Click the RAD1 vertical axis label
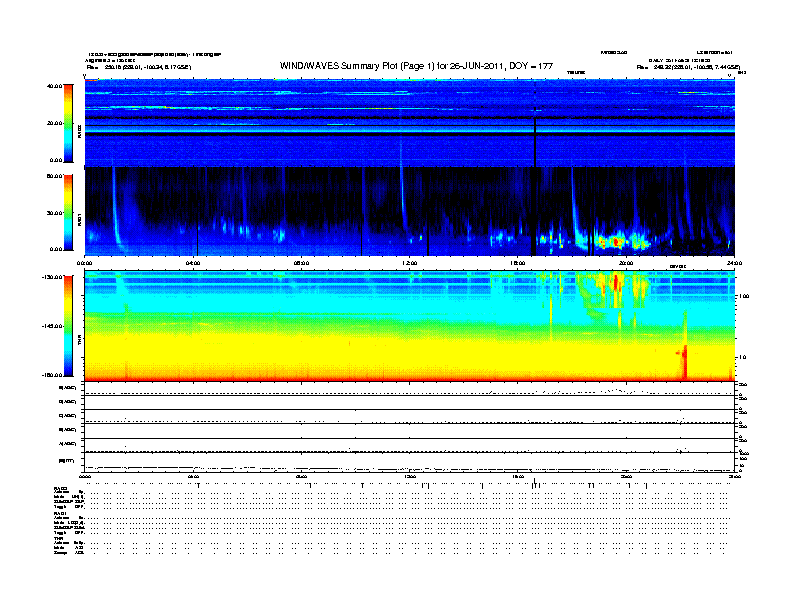Viewport: 792px width, 612px height. click(79, 219)
